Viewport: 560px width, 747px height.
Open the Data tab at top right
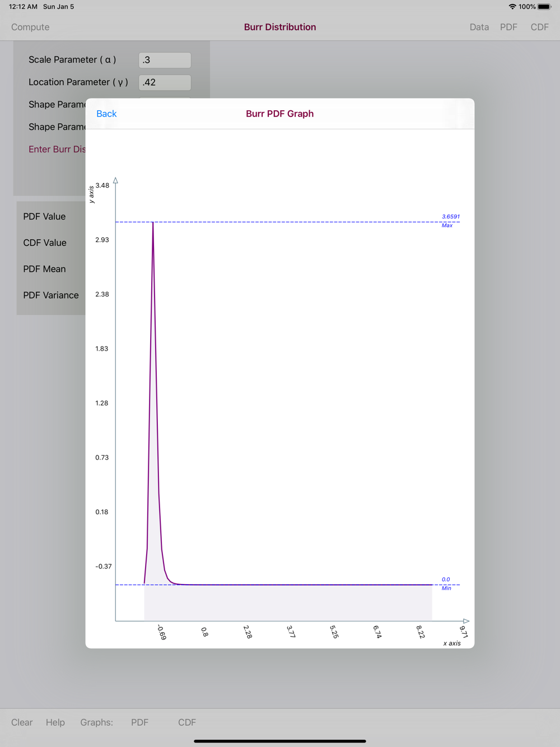click(479, 27)
